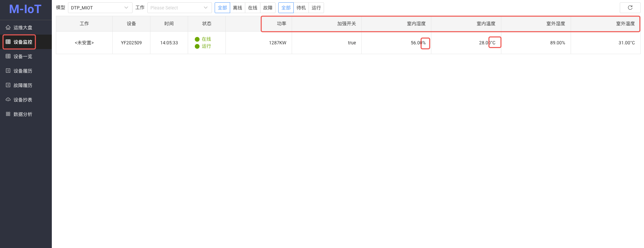
Task: Click the M-IoT logo
Action: coord(25,9)
